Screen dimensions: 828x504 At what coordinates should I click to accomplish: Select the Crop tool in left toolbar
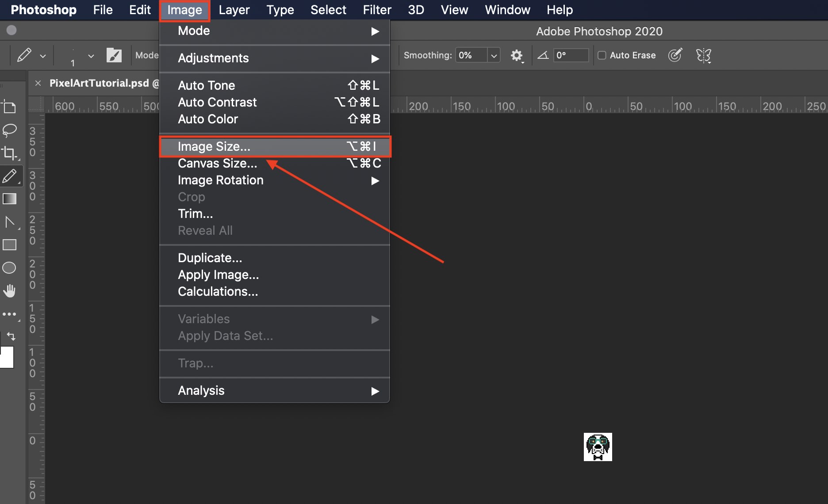coord(9,153)
